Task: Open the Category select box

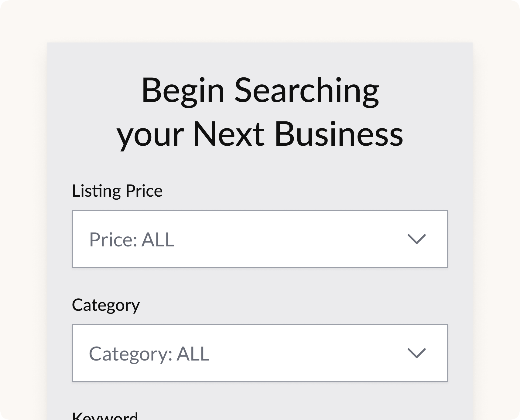Action: [x=260, y=353]
